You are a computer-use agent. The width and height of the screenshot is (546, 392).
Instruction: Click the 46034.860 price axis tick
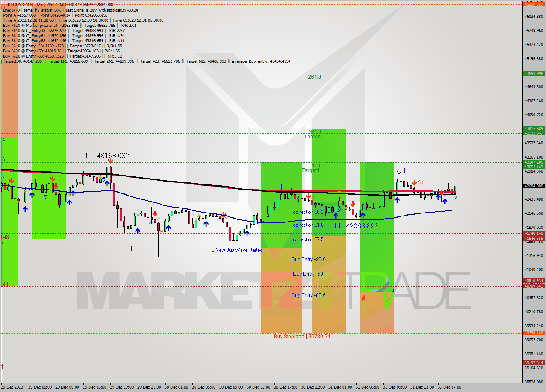click(x=535, y=17)
